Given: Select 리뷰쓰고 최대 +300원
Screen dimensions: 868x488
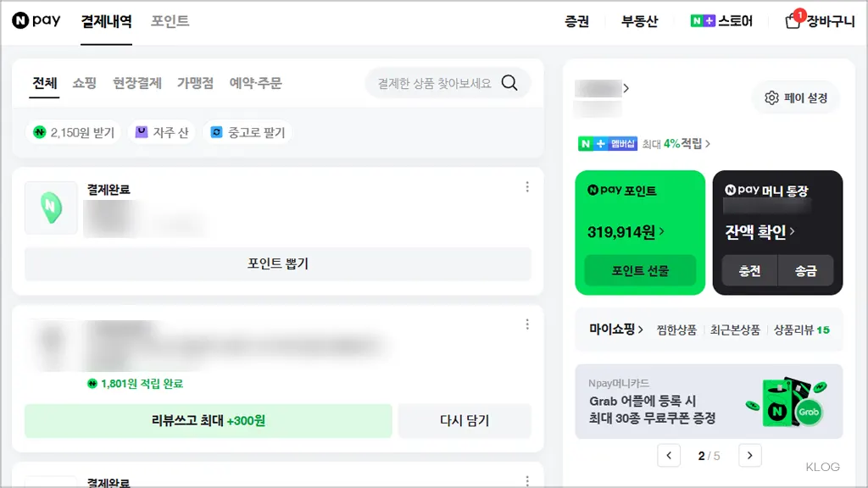Looking at the screenshot, I should (211, 420).
